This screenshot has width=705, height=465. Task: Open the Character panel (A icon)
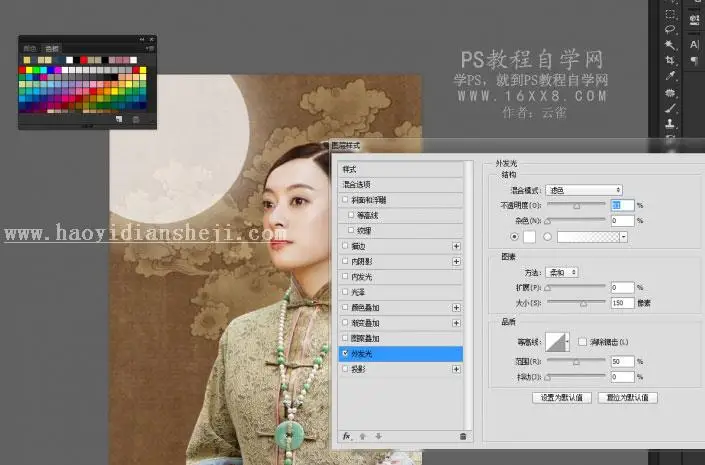pyautogui.click(x=694, y=44)
